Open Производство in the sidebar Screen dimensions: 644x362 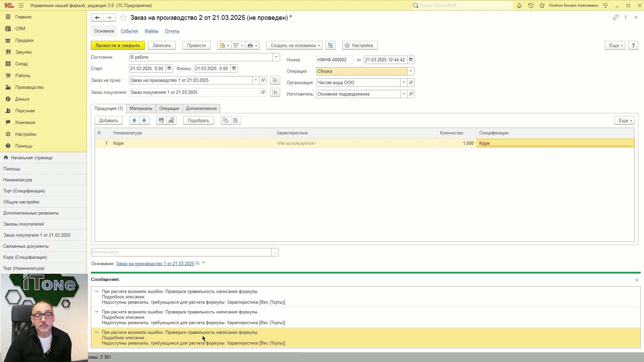29,87
